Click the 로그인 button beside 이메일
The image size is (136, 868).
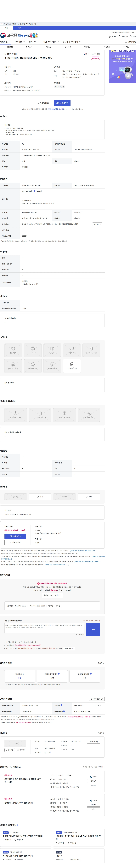(58, 606)
